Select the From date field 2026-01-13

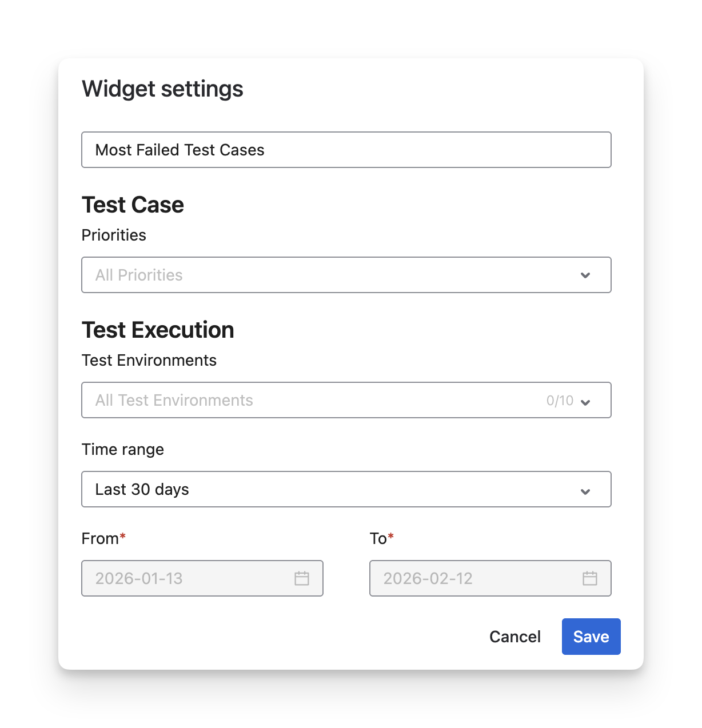point(189,578)
